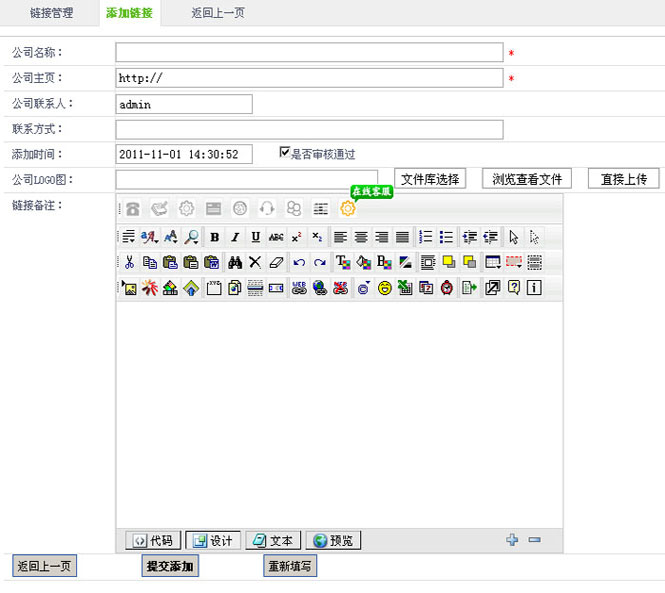Viewport: 665px width, 593px height.
Task: Click the binoculars find icon
Action: coord(235,262)
